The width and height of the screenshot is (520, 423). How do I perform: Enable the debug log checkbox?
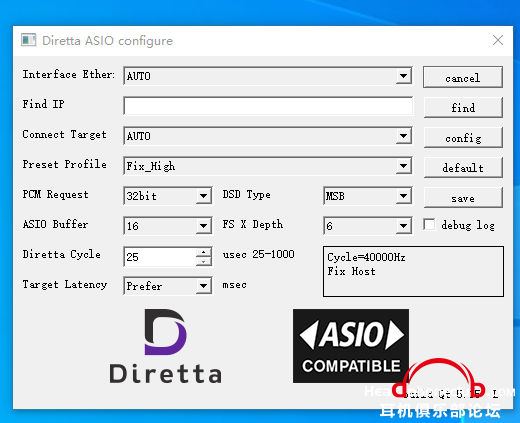coord(429,224)
